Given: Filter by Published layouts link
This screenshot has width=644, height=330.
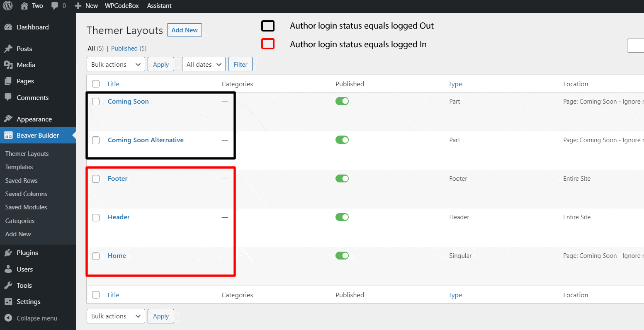Looking at the screenshot, I should (124, 49).
